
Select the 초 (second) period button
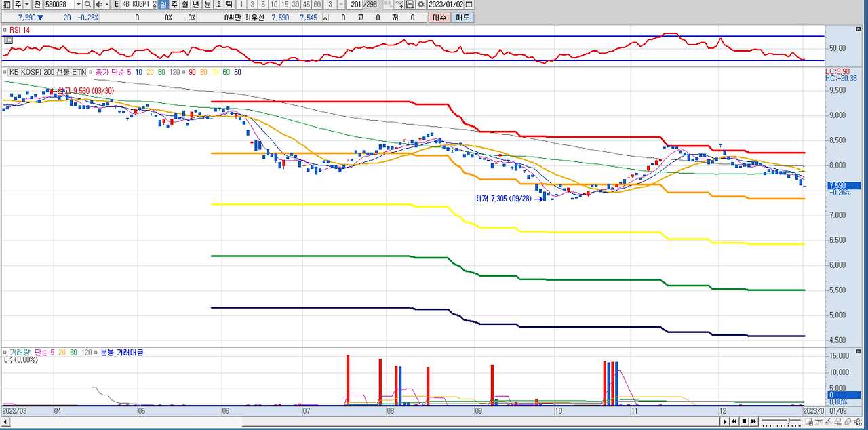pyautogui.click(x=218, y=4)
